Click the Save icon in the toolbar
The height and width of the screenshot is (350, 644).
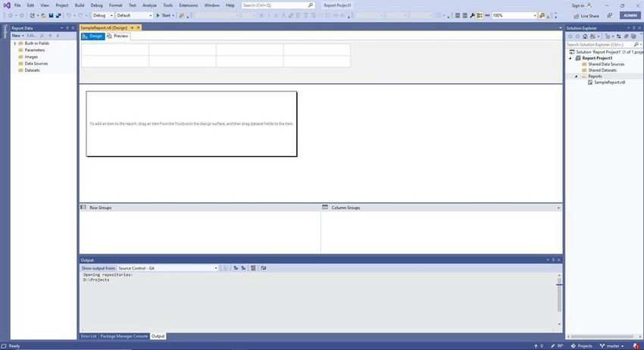tap(51, 16)
